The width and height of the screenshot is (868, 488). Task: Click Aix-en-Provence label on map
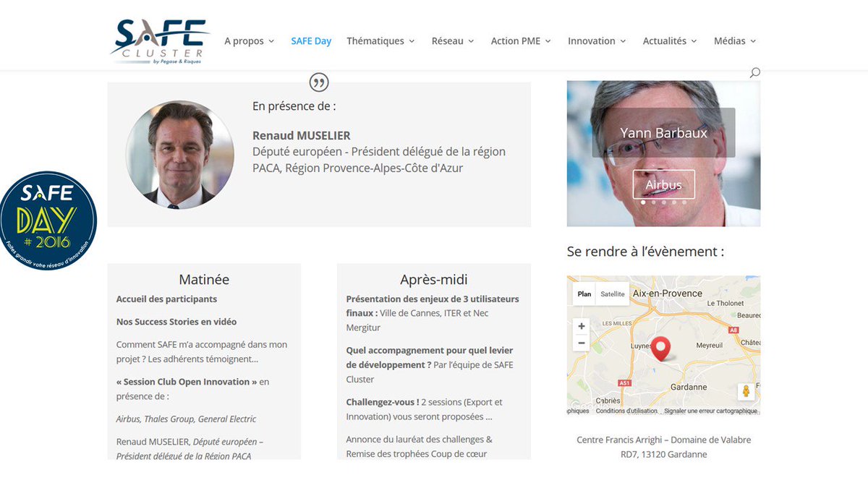pyautogui.click(x=667, y=294)
